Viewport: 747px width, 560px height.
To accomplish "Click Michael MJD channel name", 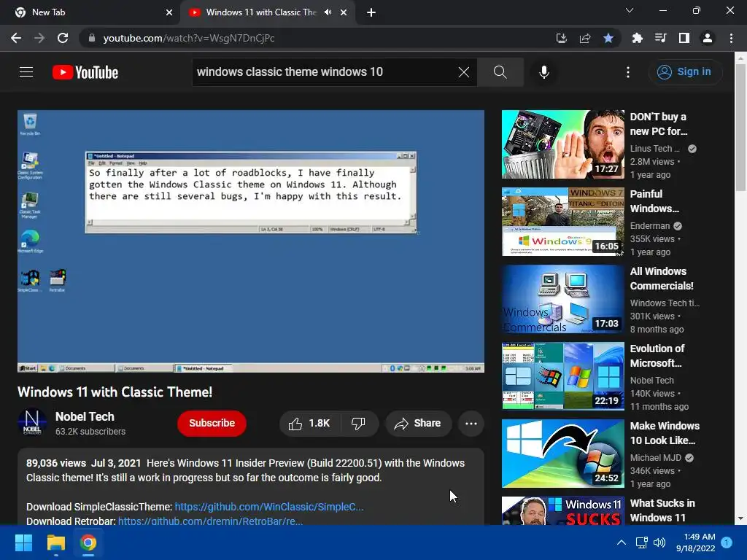I will click(x=656, y=458).
